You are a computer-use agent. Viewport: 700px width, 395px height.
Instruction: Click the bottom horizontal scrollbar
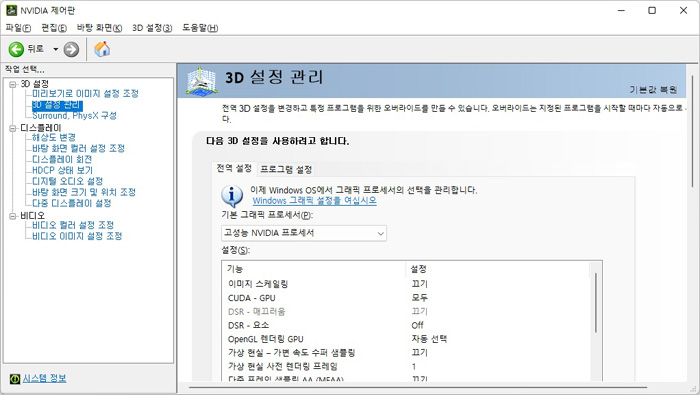(x=418, y=388)
